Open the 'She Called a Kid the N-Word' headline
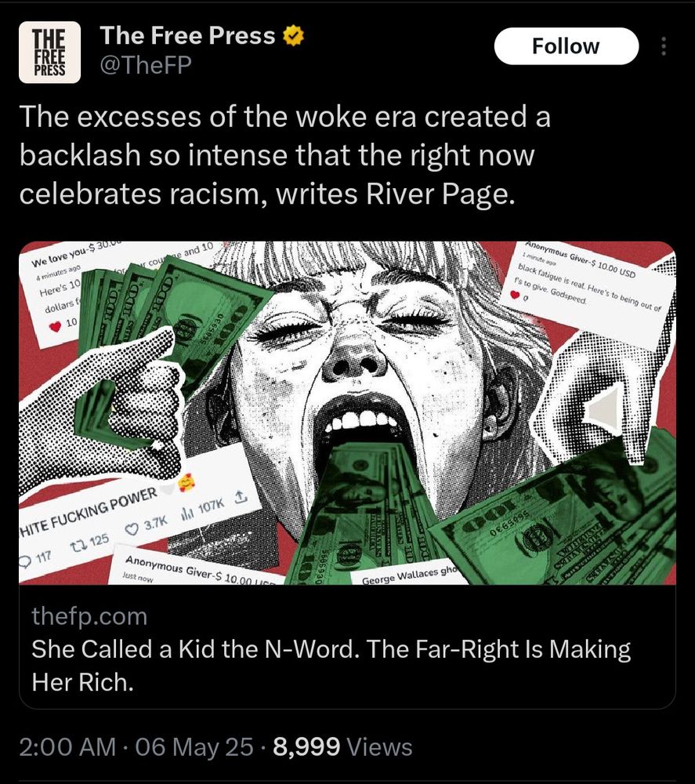This screenshot has width=695, height=784. (x=331, y=666)
